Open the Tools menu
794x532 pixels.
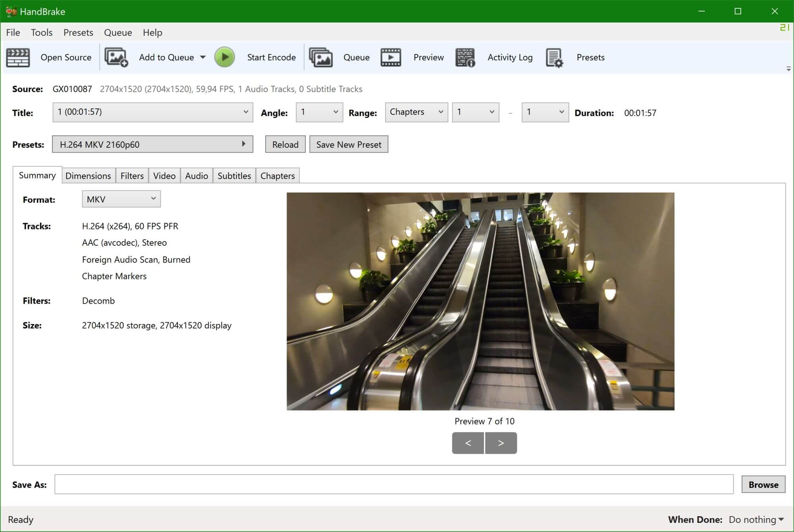[x=42, y=33]
